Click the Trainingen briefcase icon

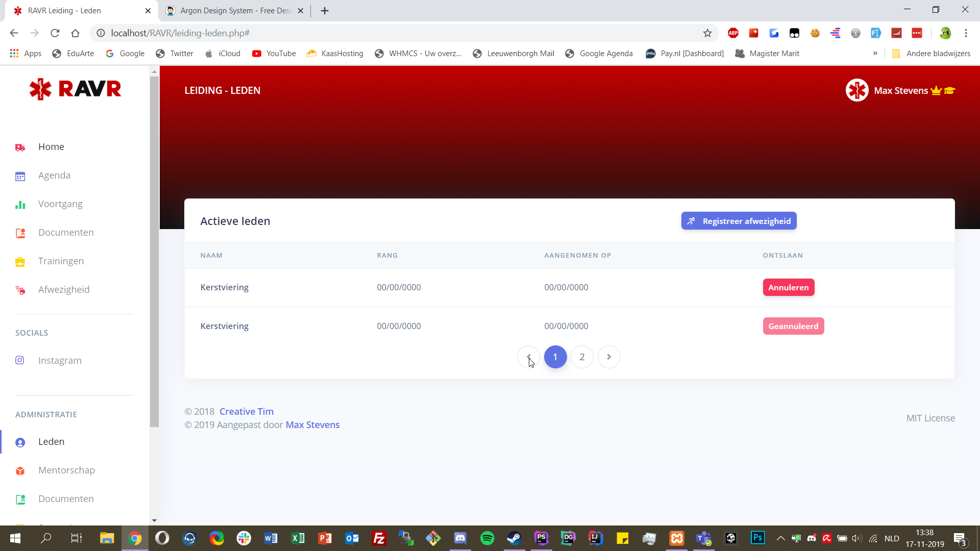click(x=20, y=262)
